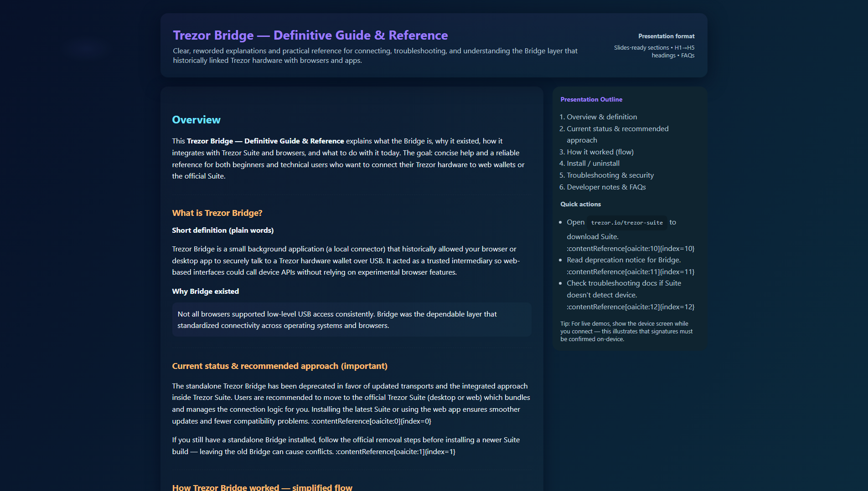Click the ':contentReference[oaicite:11]{index=11}' sidebar text
The image size is (868, 491).
pyautogui.click(x=630, y=272)
